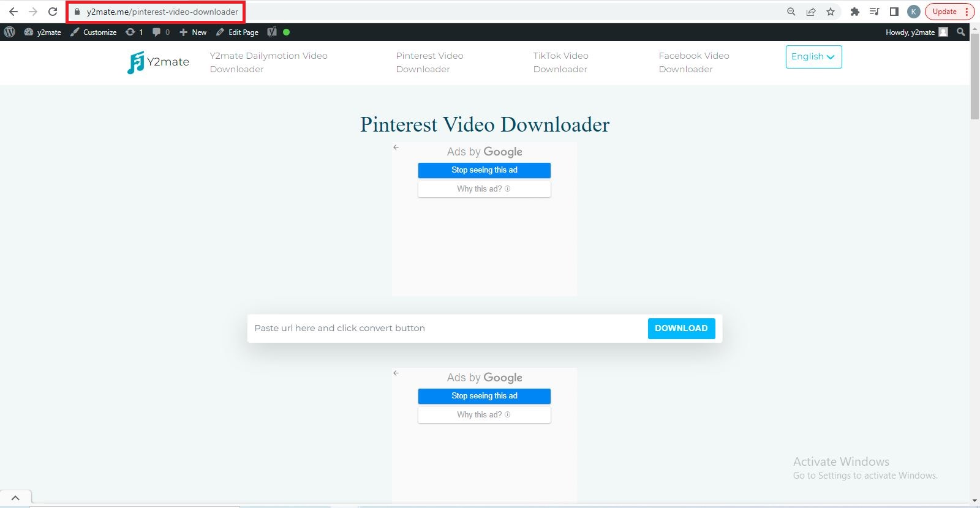Click the Paste url input field

pos(447,328)
